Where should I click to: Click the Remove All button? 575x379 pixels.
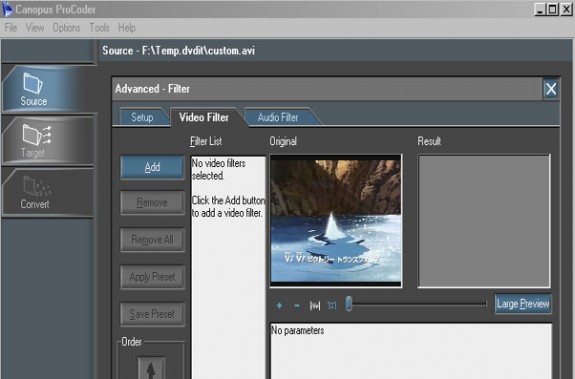point(152,240)
